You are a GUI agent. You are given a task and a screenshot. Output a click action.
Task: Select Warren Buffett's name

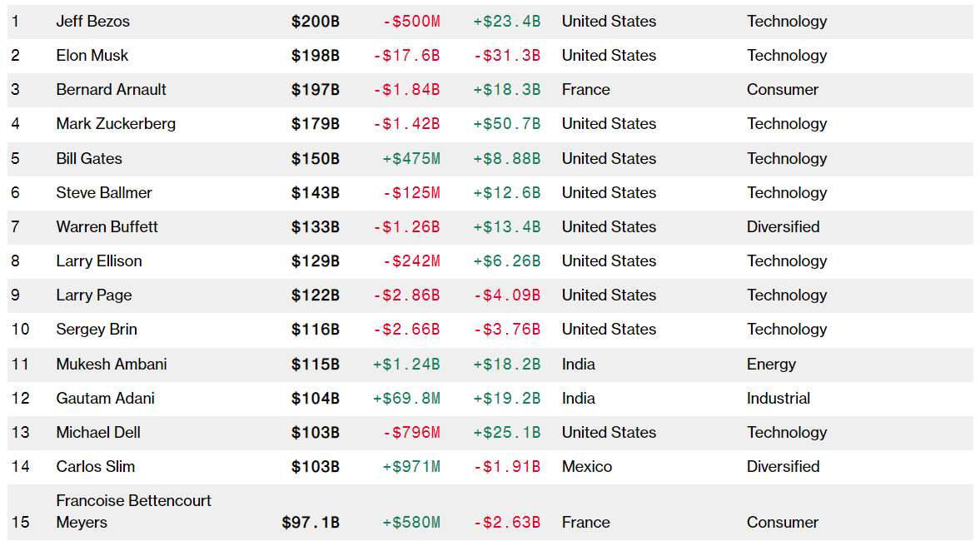coord(107,226)
